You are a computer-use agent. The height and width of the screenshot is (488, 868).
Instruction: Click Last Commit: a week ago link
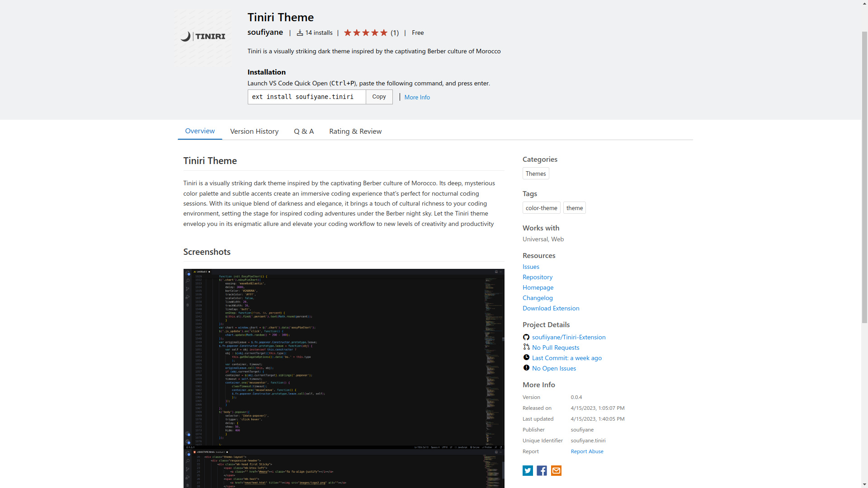pos(567,358)
